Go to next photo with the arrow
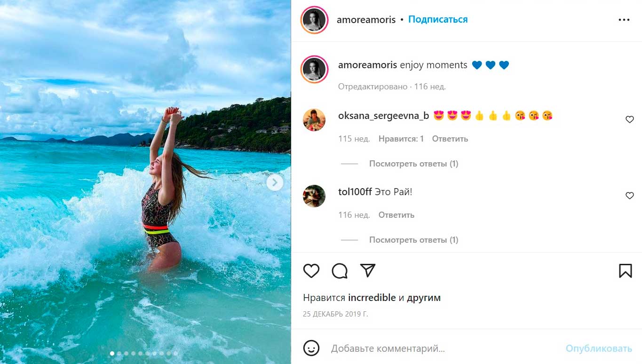 click(x=275, y=182)
